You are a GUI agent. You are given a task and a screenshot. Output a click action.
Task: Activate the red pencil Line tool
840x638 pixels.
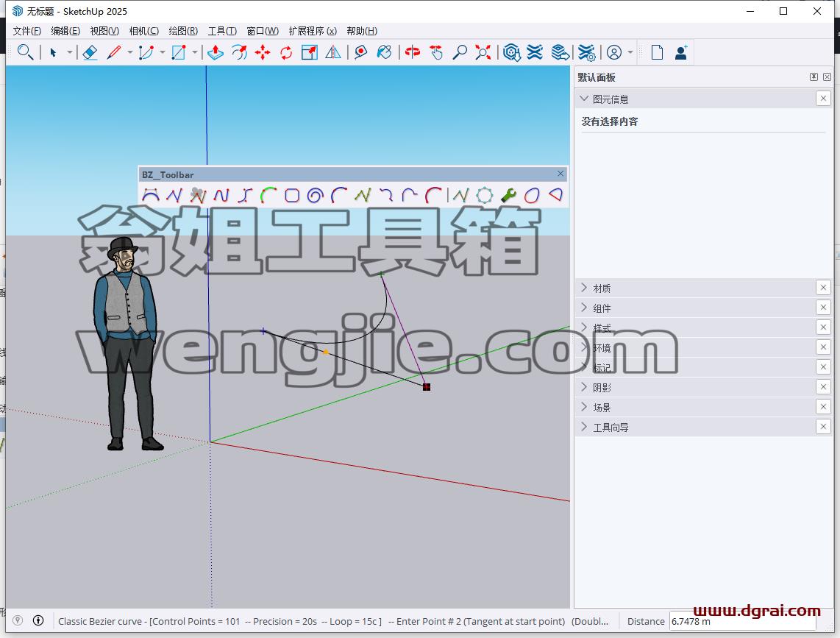(114, 52)
